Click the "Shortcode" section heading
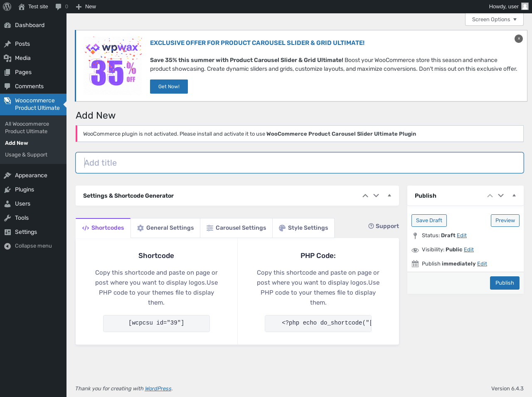Screen dimensions: 532x397 (x=156, y=256)
